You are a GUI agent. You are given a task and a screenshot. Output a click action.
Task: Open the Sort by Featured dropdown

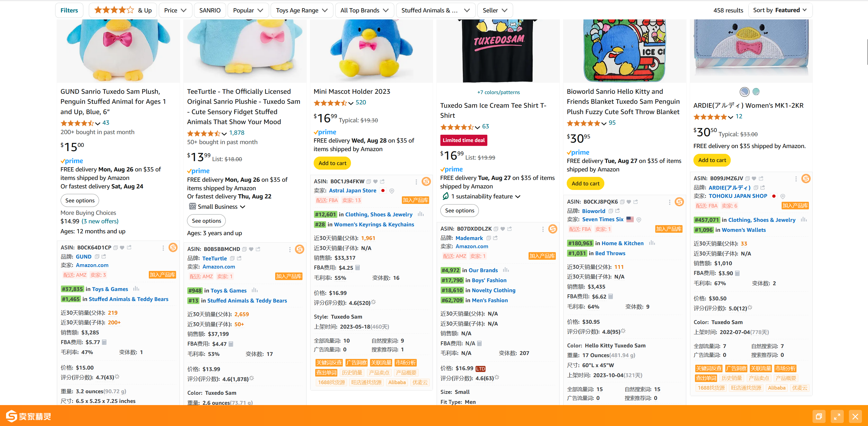(x=780, y=10)
